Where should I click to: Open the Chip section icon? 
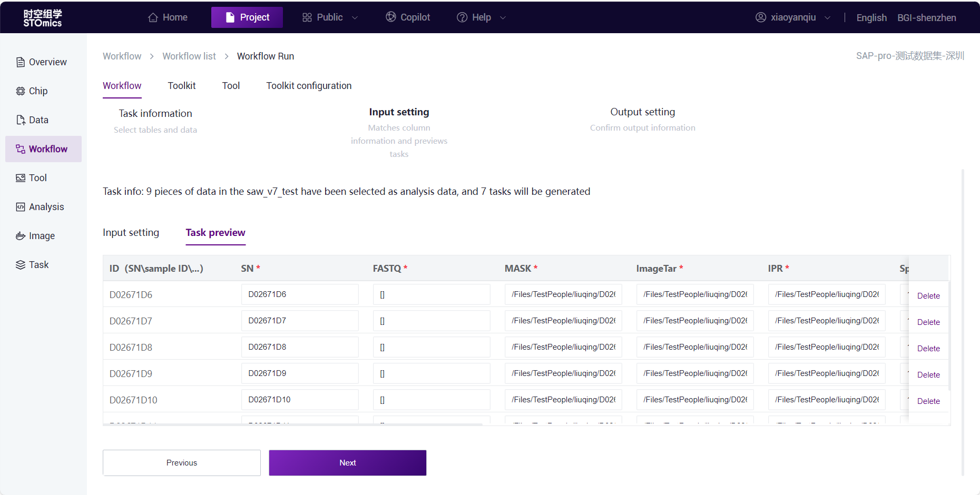tap(21, 91)
